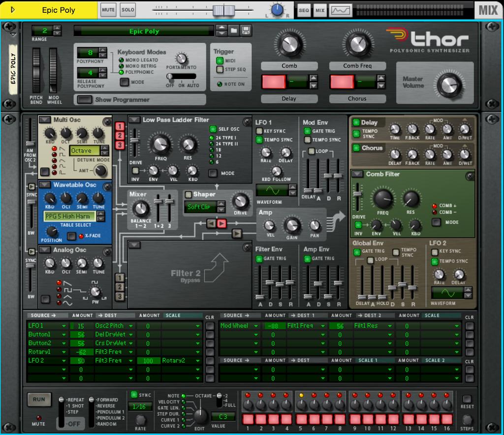Open the patch browser folder icon
This screenshot has height=435, width=504.
(x=234, y=31)
